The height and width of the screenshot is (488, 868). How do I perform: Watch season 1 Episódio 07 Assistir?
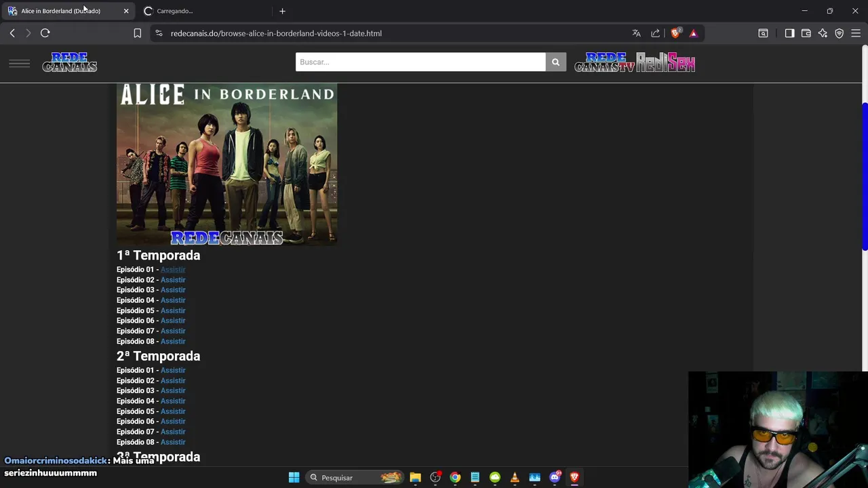point(173,331)
